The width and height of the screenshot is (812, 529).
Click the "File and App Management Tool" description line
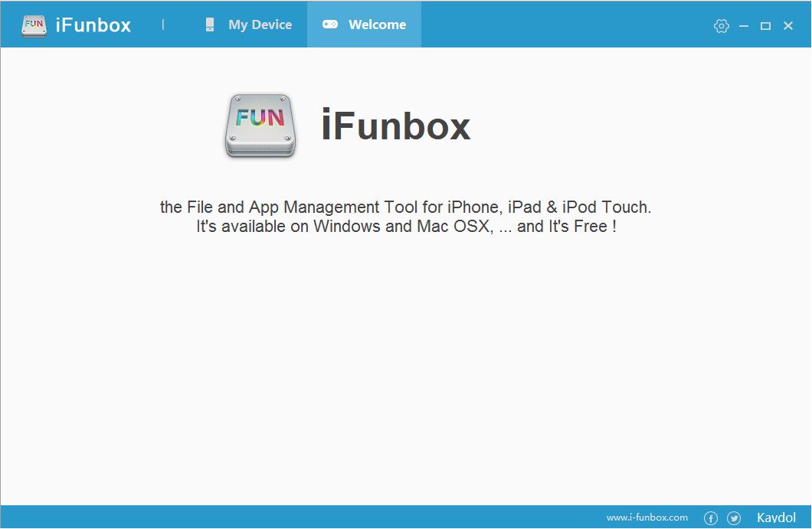click(405, 207)
